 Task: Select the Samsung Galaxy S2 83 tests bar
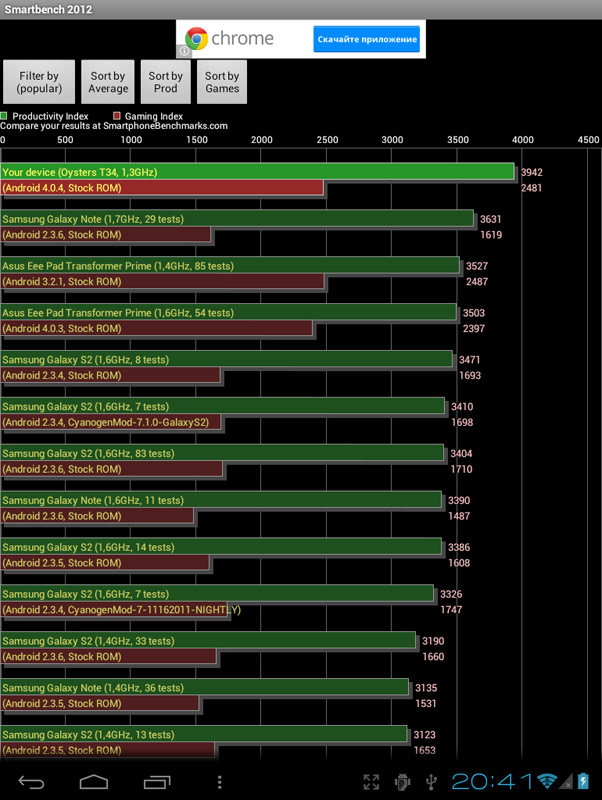pos(222,454)
